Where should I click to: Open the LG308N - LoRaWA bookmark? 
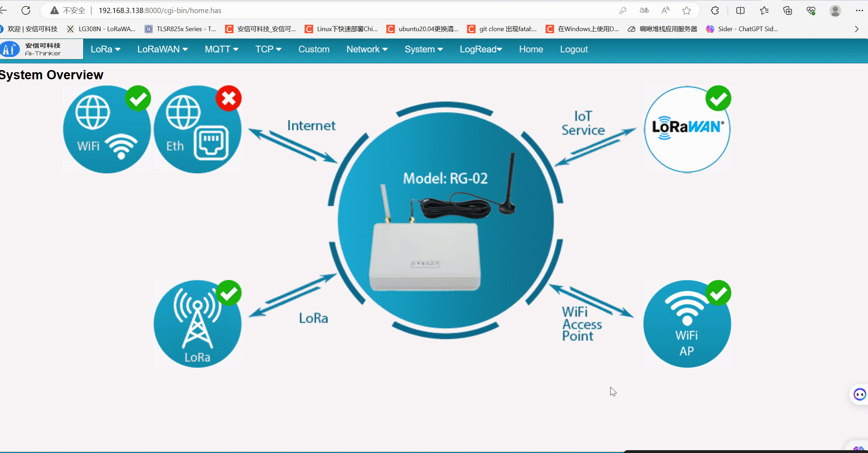[x=102, y=29]
